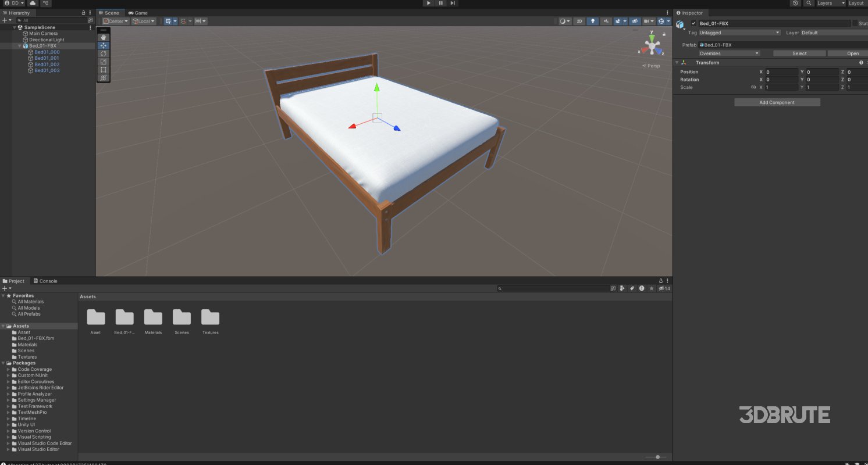
Task: Click the scene lighting lightbulb icon
Action: click(593, 21)
